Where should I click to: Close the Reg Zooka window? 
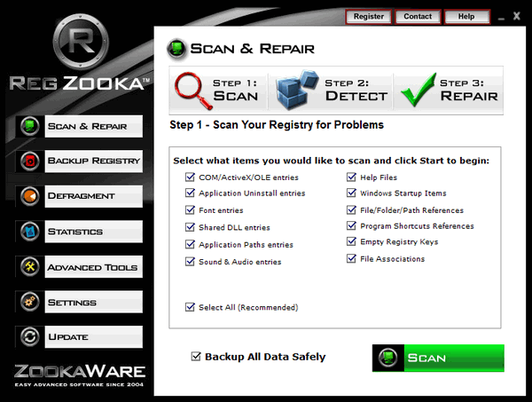(517, 16)
